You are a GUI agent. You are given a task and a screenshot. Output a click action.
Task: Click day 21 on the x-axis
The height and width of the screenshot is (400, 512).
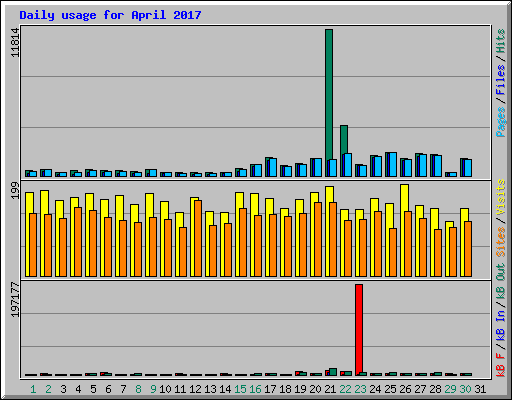click(330, 389)
